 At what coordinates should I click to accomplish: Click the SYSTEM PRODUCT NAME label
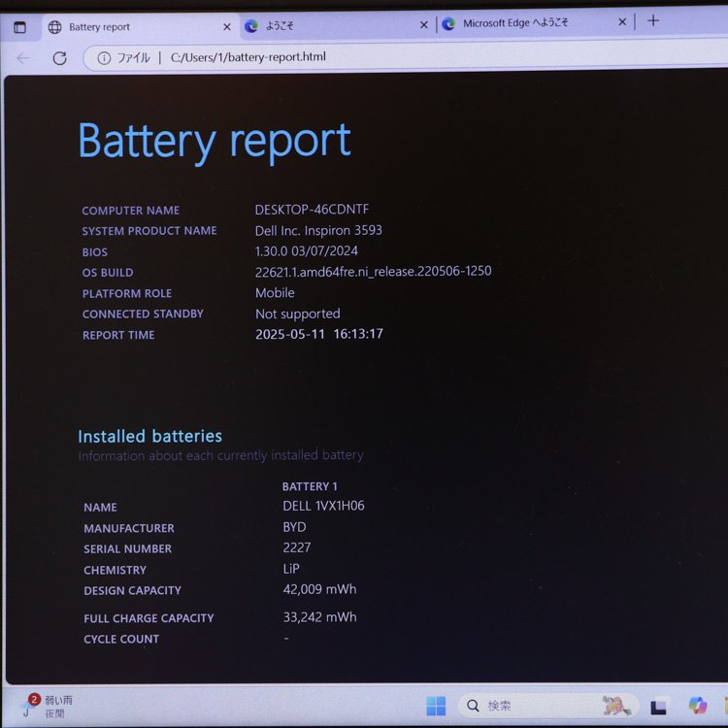[149, 231]
